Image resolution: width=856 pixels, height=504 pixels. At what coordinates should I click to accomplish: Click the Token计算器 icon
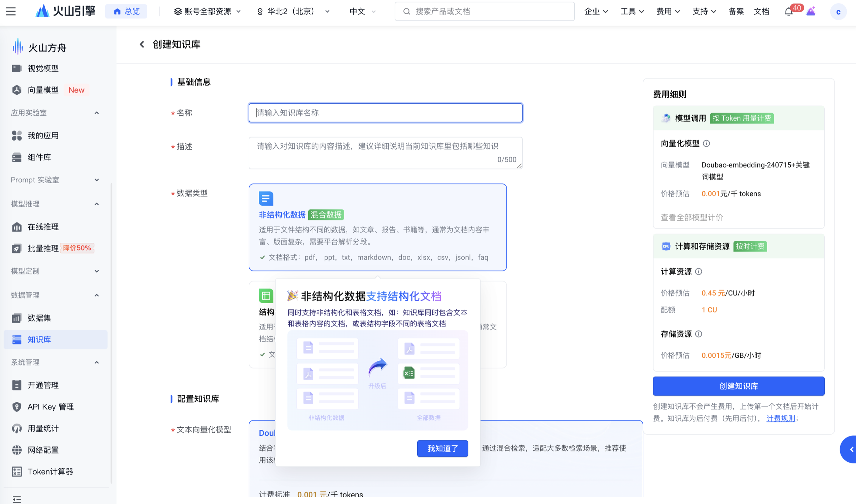pyautogui.click(x=16, y=472)
